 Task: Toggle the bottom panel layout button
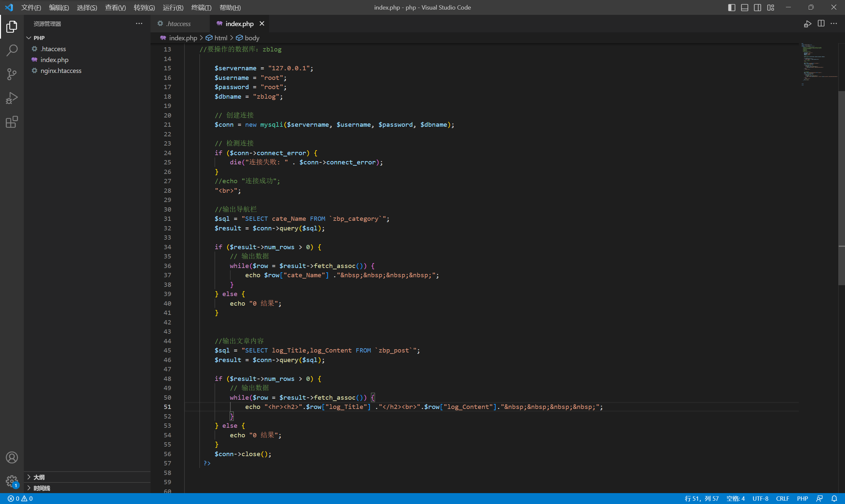(x=744, y=8)
